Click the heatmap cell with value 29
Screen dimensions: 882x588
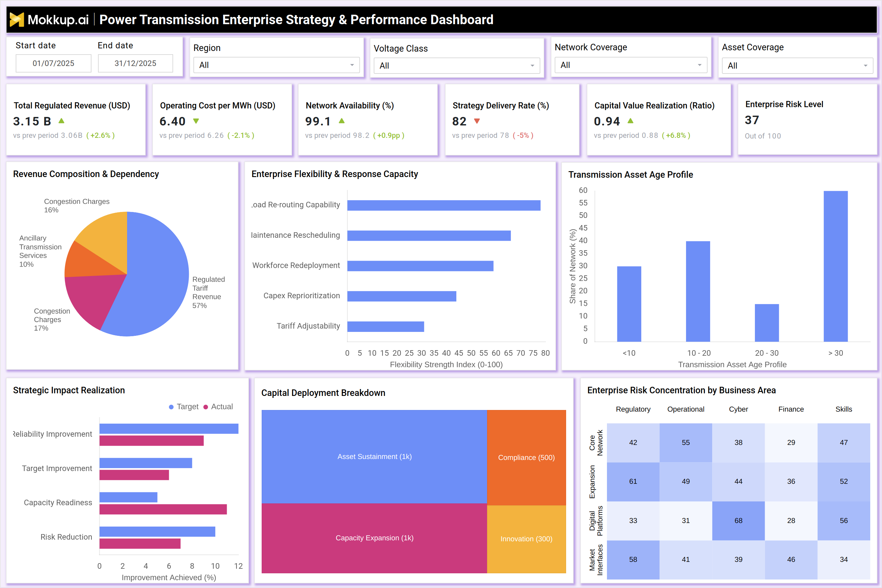tap(791, 443)
